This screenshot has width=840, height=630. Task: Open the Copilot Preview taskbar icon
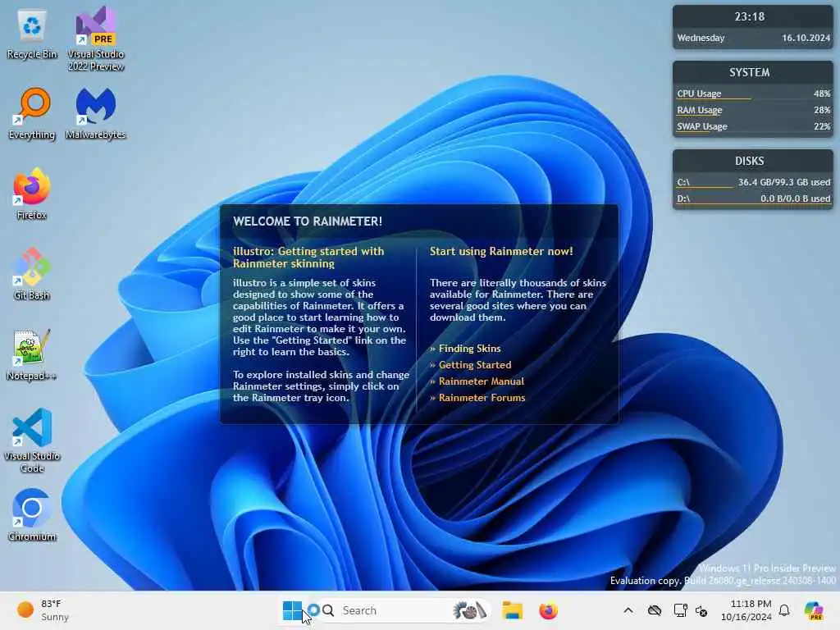pyautogui.click(x=814, y=610)
